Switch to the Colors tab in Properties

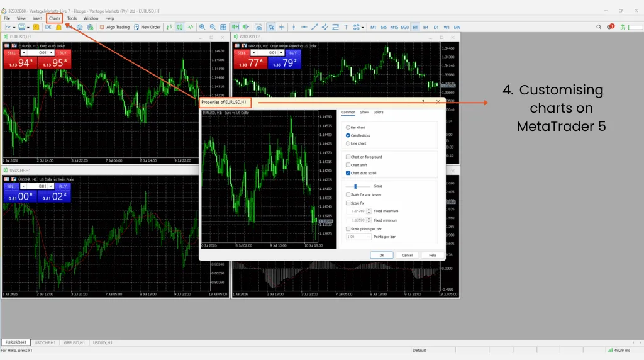378,112
